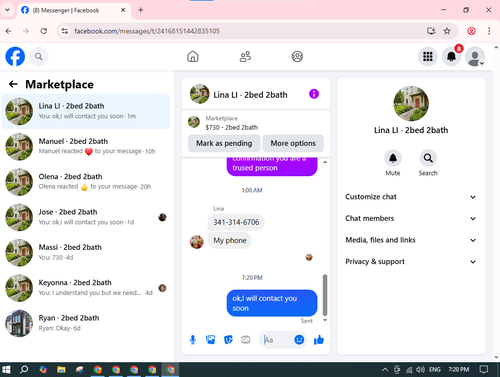Open the Massi - 2bed 2bath conversation
Viewport: 500px width, 377px height.
click(x=86, y=253)
